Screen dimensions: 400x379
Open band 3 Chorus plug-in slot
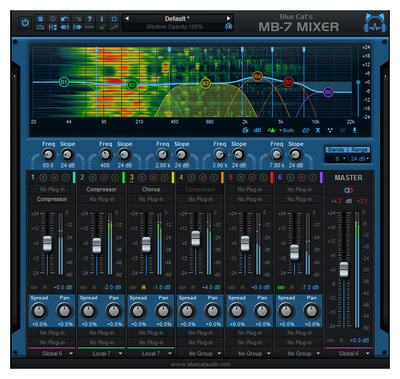click(151, 189)
